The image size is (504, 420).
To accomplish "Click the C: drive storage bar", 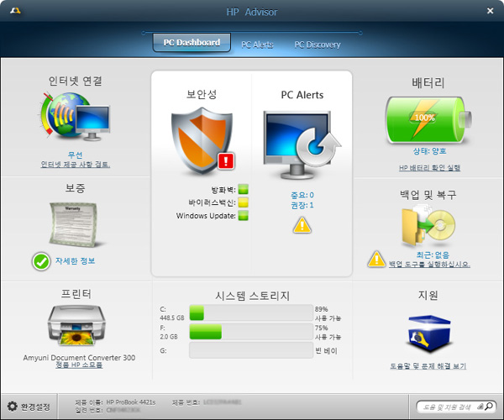I will point(251,312).
